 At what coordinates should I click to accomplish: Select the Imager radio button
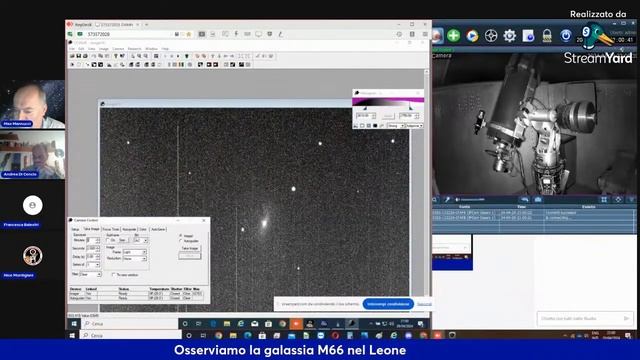pyautogui.click(x=181, y=236)
